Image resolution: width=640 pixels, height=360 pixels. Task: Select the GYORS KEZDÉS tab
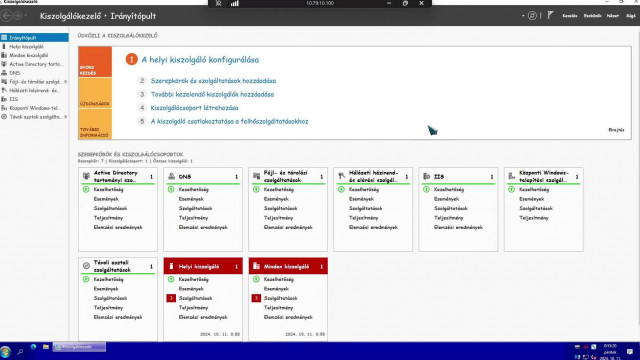[x=95, y=62]
